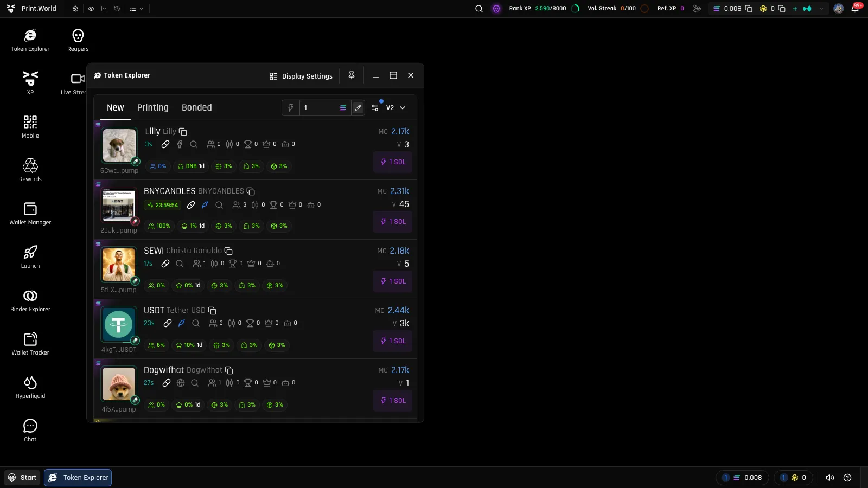
Task: Click the taskbar SOL balance 0.008 pill
Action: click(x=742, y=478)
